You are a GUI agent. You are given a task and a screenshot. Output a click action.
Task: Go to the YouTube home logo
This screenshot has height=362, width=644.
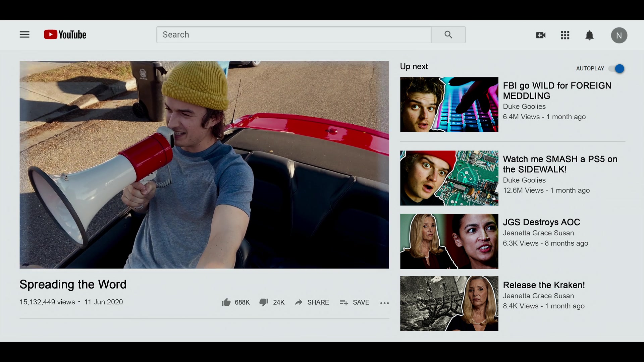(65, 35)
